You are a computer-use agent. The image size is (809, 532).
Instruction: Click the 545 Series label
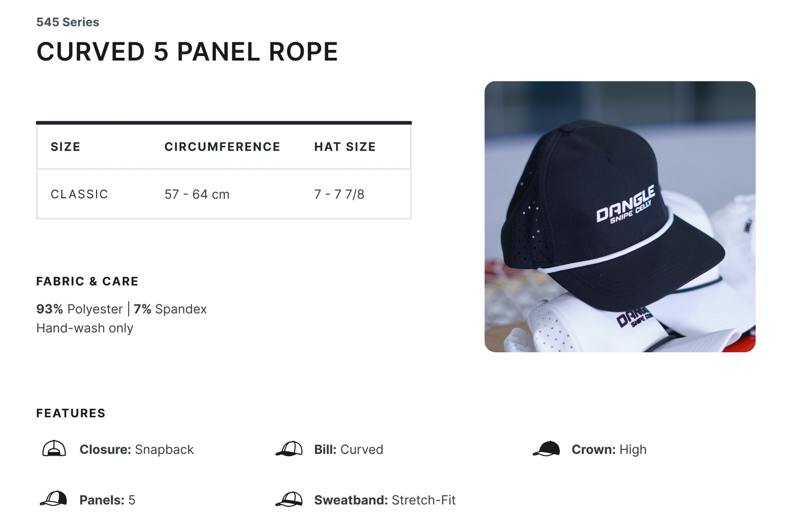coord(68,22)
